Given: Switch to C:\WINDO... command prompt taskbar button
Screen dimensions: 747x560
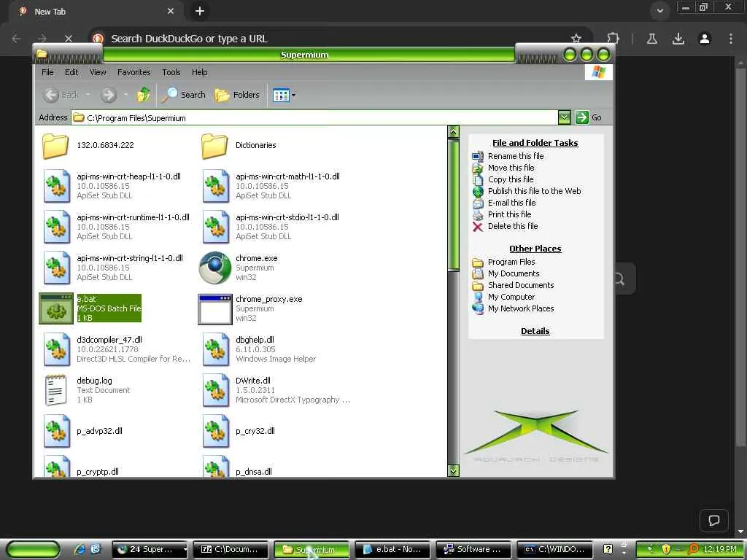Looking at the screenshot, I should 554,550.
